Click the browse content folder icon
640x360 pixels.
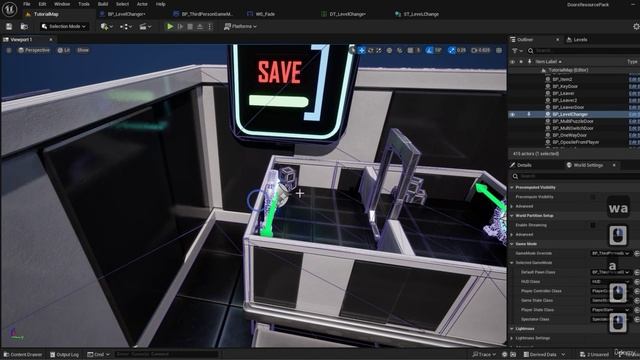pos(24,27)
